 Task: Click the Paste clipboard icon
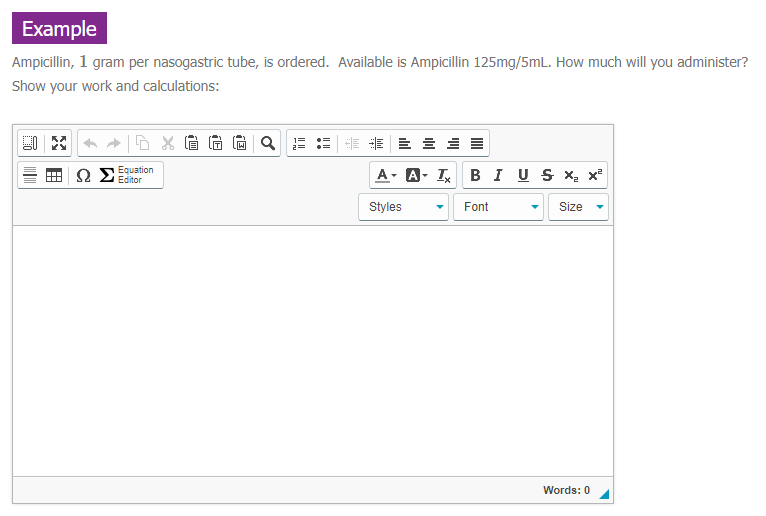pos(192,143)
